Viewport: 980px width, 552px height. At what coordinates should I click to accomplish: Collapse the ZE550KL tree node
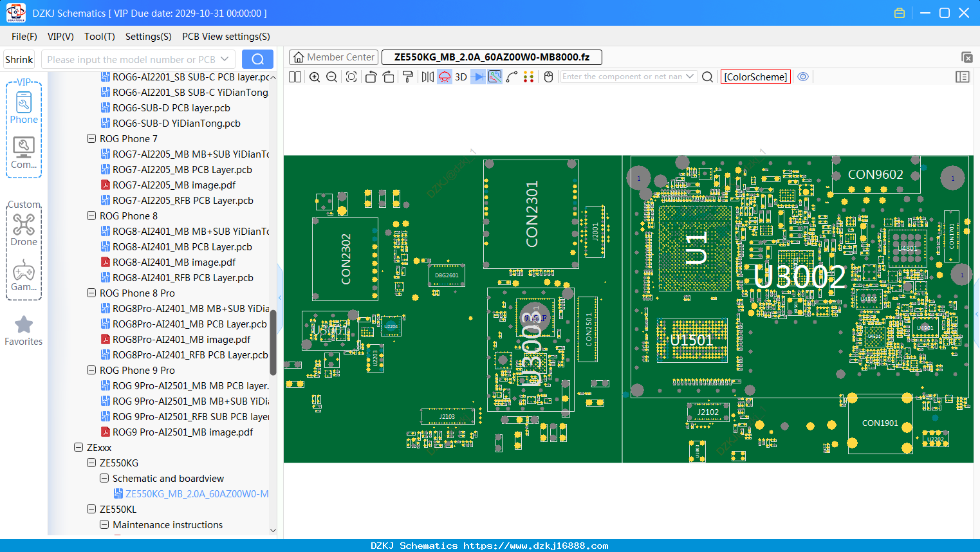[x=91, y=509]
